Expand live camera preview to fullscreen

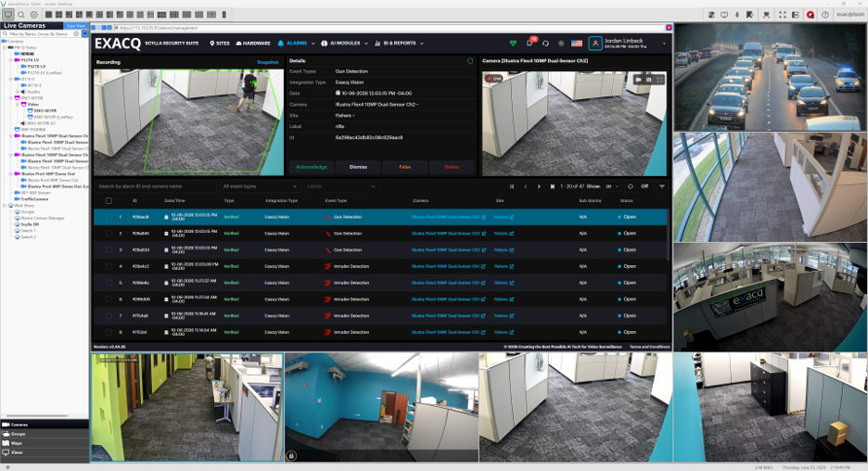point(659,80)
